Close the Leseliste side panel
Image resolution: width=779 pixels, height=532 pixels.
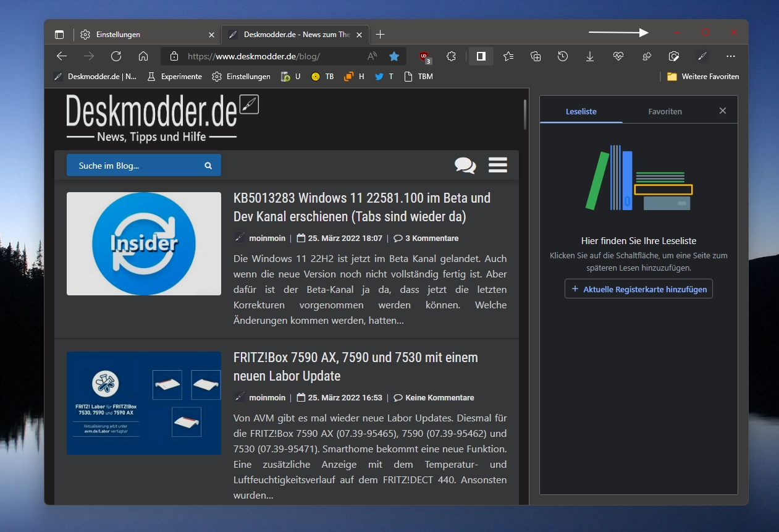(x=723, y=111)
